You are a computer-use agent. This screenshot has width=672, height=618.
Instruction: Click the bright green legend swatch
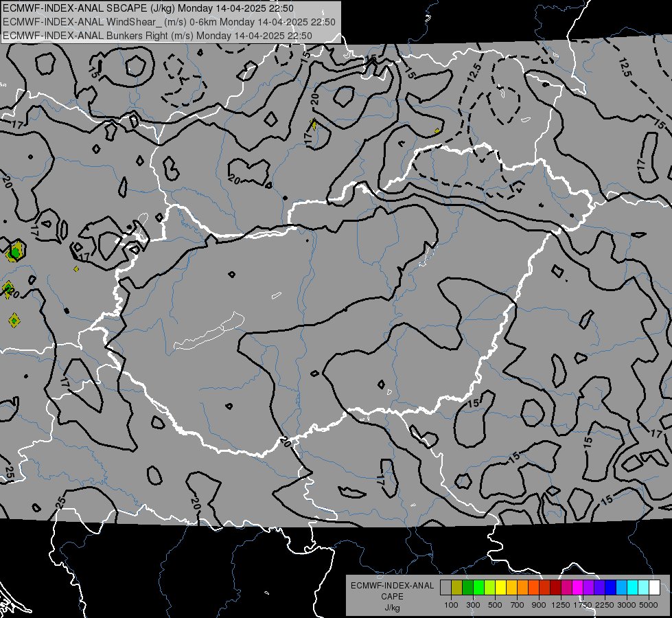coord(478,587)
